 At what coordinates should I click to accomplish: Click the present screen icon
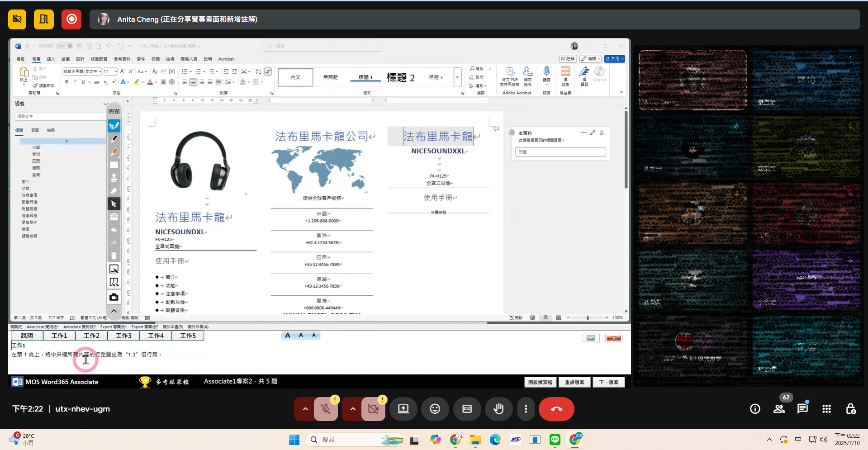pyautogui.click(x=403, y=409)
